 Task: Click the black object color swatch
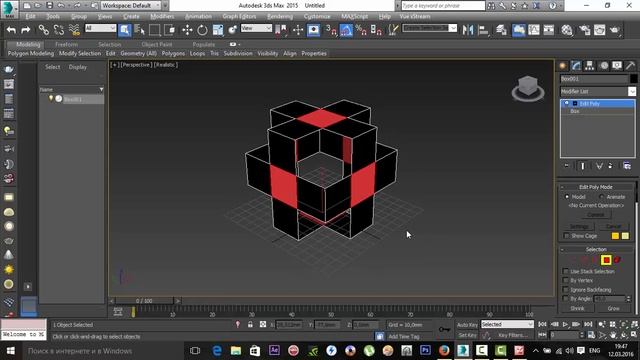click(x=633, y=79)
